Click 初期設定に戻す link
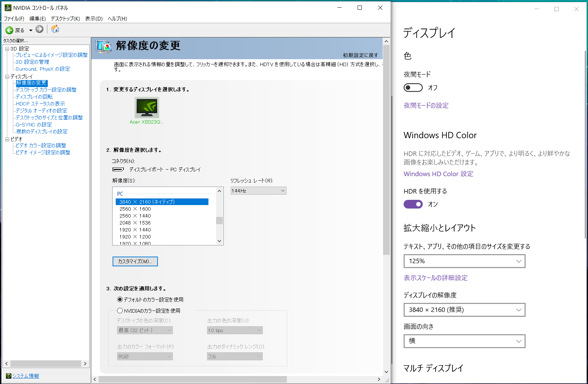Image resolution: width=588 pixels, height=384 pixels. (360, 55)
